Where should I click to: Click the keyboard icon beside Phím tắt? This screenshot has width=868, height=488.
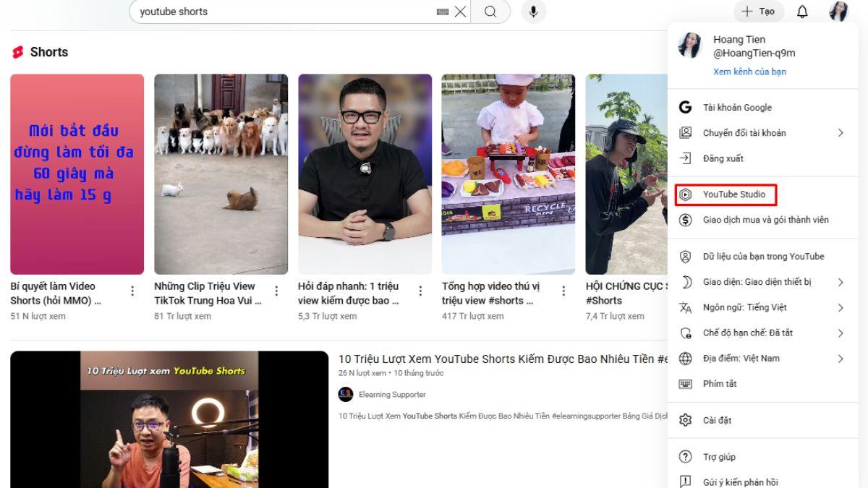click(x=685, y=384)
